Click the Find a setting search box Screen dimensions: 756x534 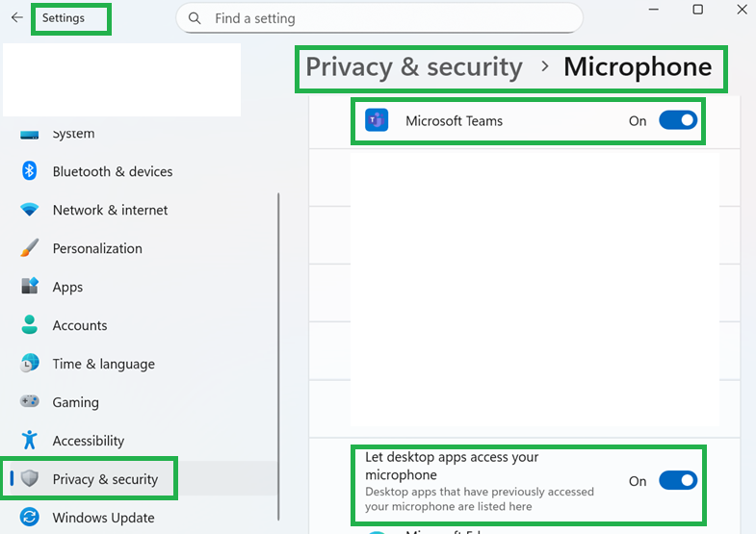pyautogui.click(x=379, y=18)
